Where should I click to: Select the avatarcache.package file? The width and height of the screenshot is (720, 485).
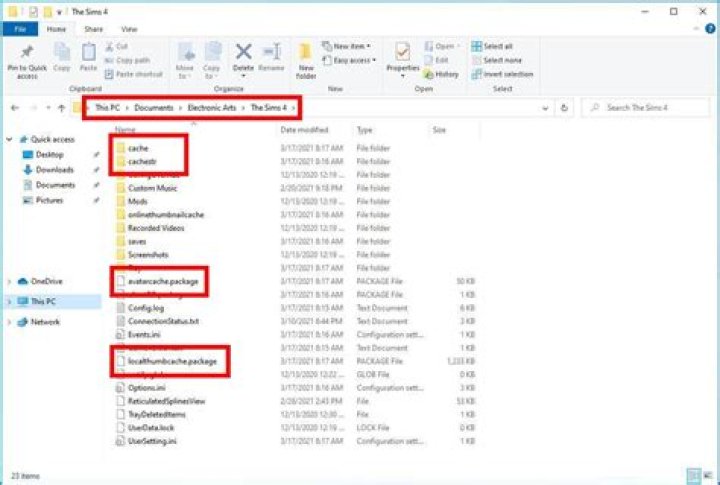pos(163,282)
